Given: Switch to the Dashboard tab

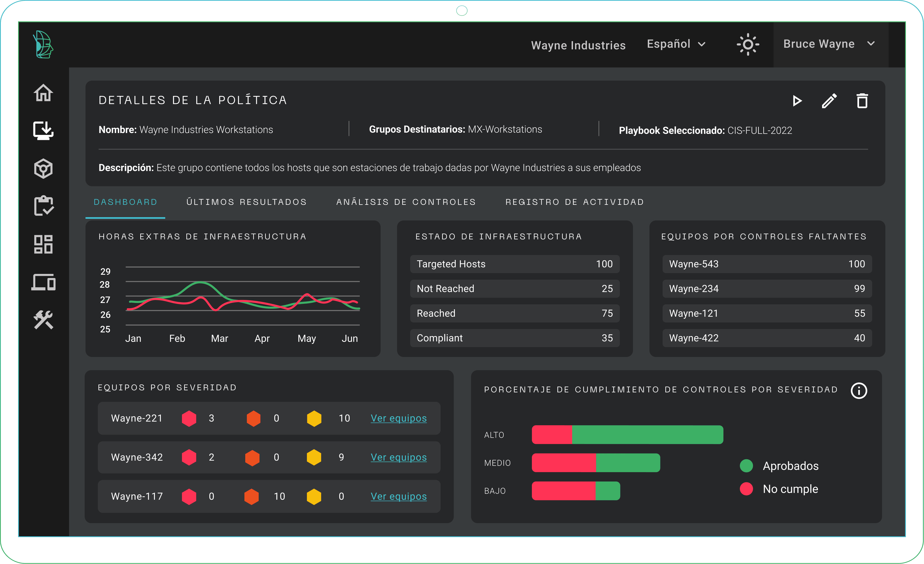Looking at the screenshot, I should coord(125,202).
